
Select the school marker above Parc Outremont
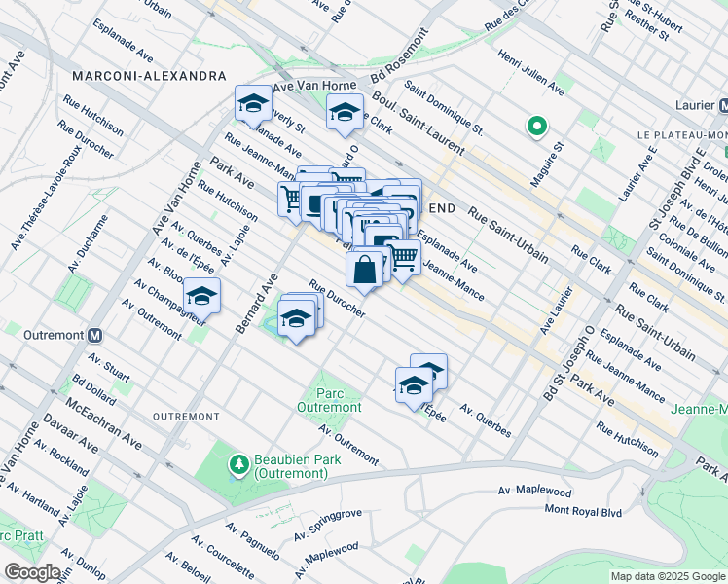coord(296,318)
